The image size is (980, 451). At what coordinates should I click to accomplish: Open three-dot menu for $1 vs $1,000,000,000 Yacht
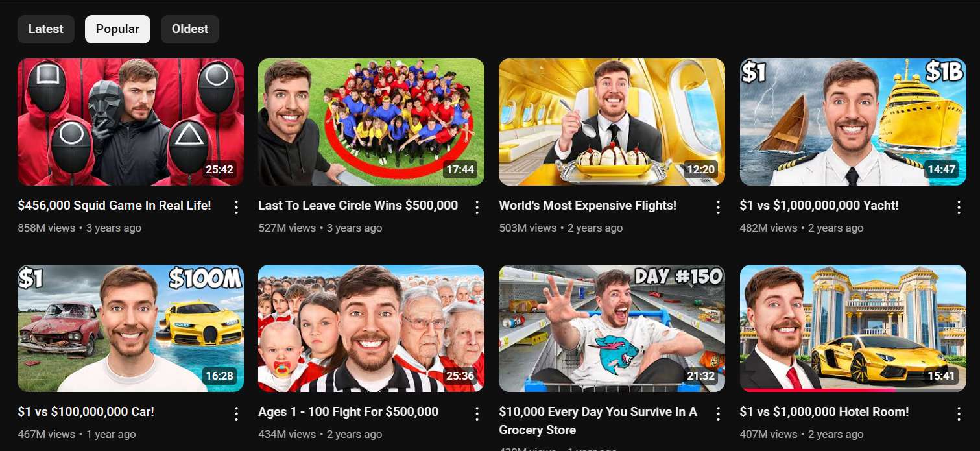pyautogui.click(x=959, y=207)
